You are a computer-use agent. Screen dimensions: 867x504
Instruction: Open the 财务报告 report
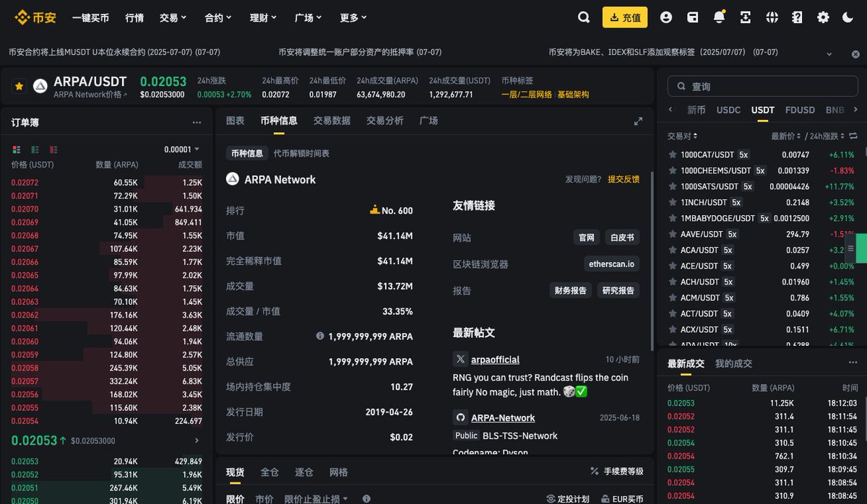[x=571, y=290]
